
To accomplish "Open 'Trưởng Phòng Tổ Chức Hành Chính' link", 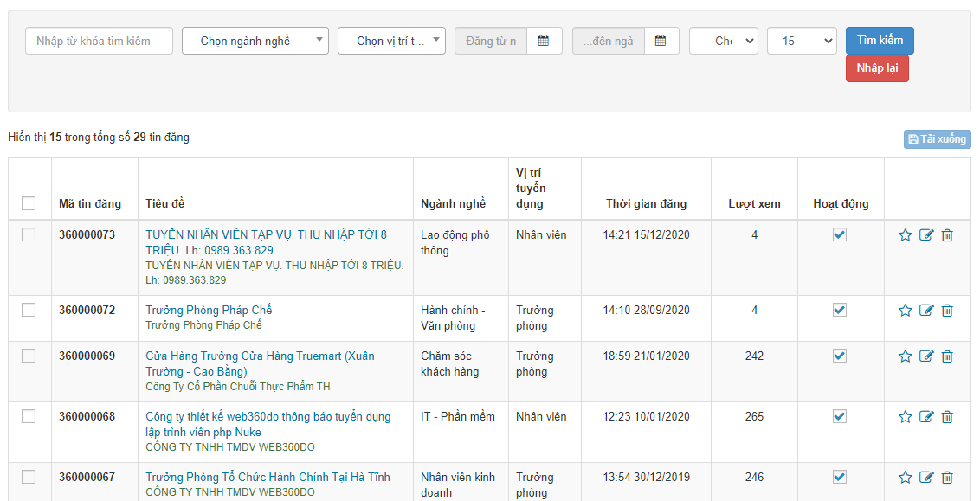I will [x=268, y=478].
